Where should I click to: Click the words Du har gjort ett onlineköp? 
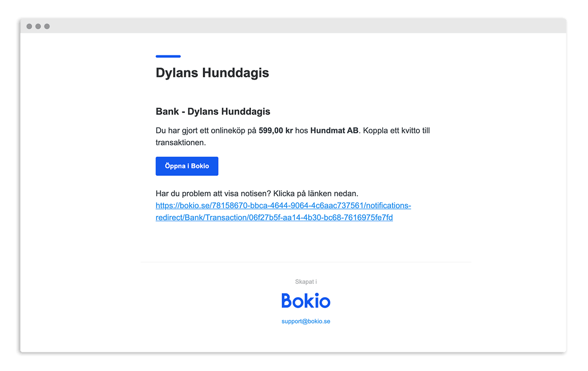coord(201,131)
